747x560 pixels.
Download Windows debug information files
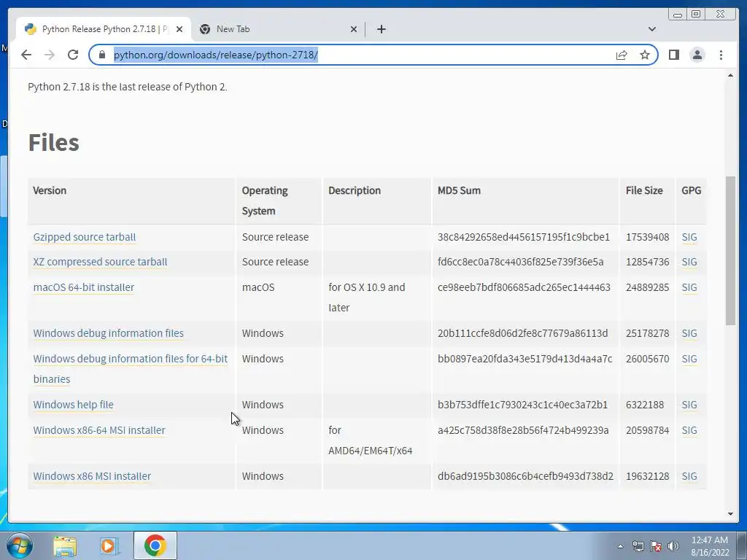pos(108,333)
